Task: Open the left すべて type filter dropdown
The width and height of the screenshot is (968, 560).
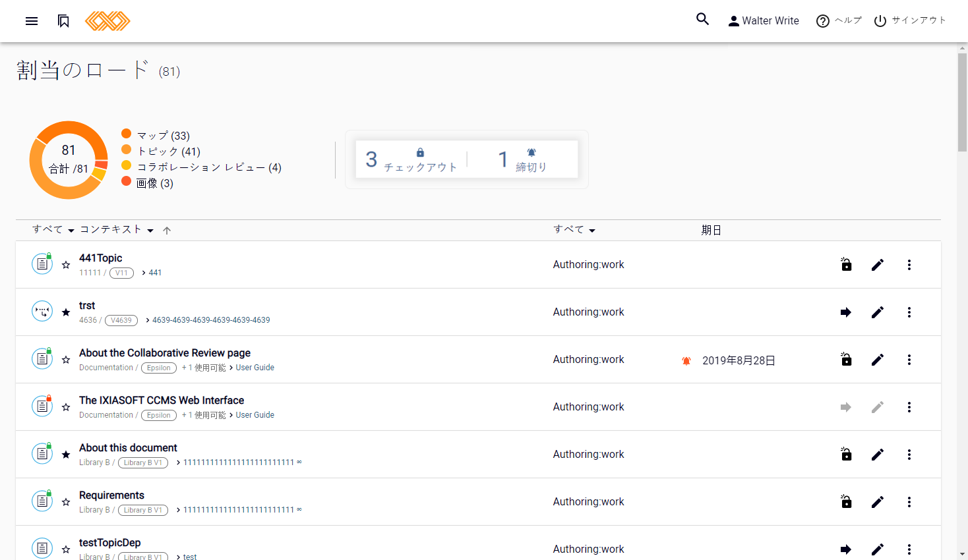Action: coord(53,230)
